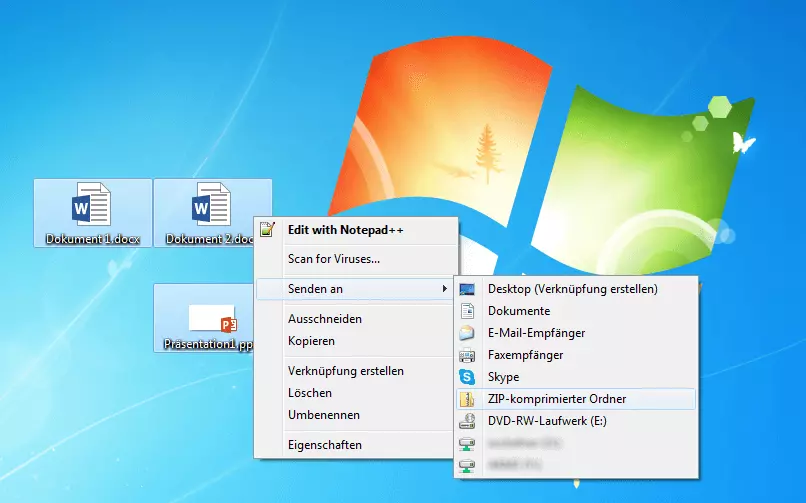This screenshot has width=806, height=503.
Task: Choose Umbenennen from the context menu
Action: point(356,415)
